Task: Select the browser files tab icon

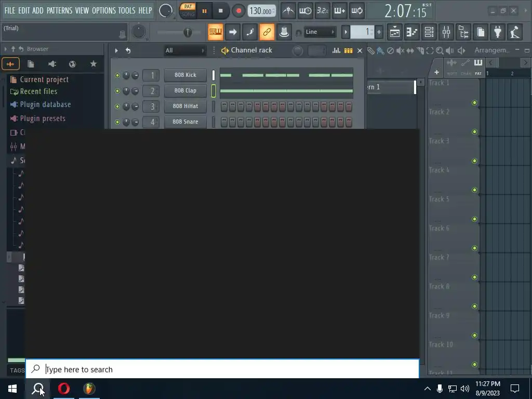Action: tap(31, 64)
